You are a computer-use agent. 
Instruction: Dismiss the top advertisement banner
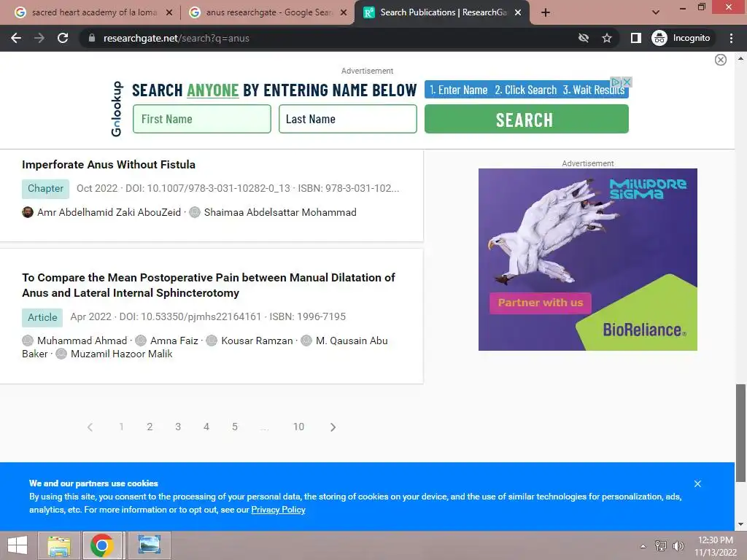point(720,60)
